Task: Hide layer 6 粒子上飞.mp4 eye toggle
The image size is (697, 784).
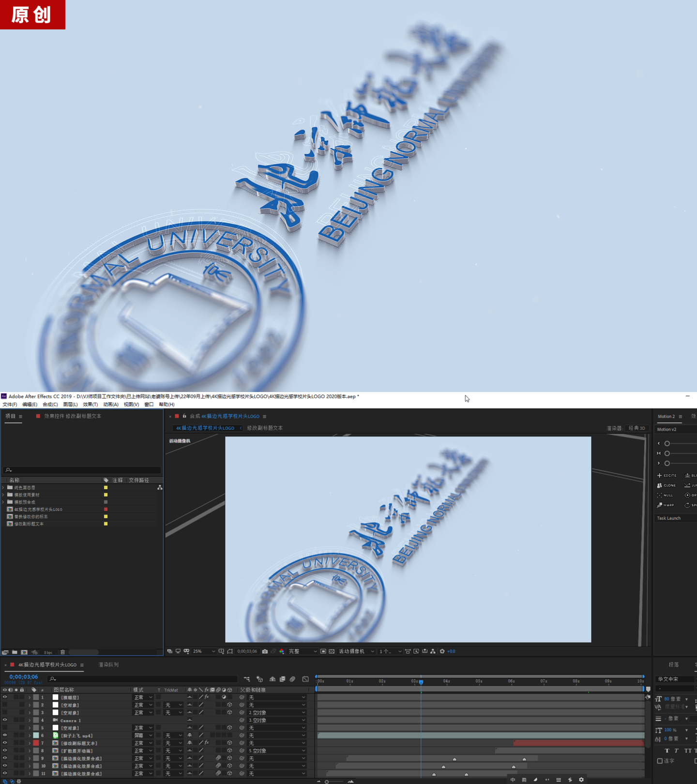Action: [5, 736]
